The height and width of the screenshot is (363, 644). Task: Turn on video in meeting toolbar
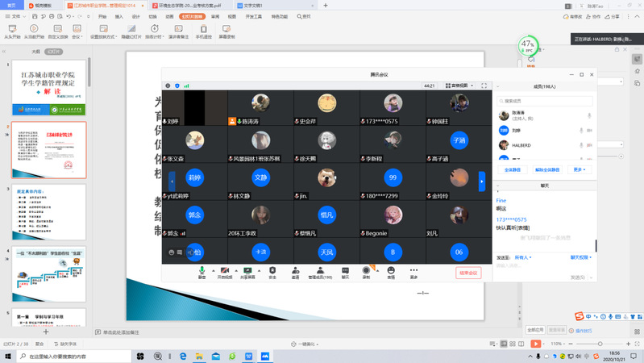pyautogui.click(x=225, y=271)
